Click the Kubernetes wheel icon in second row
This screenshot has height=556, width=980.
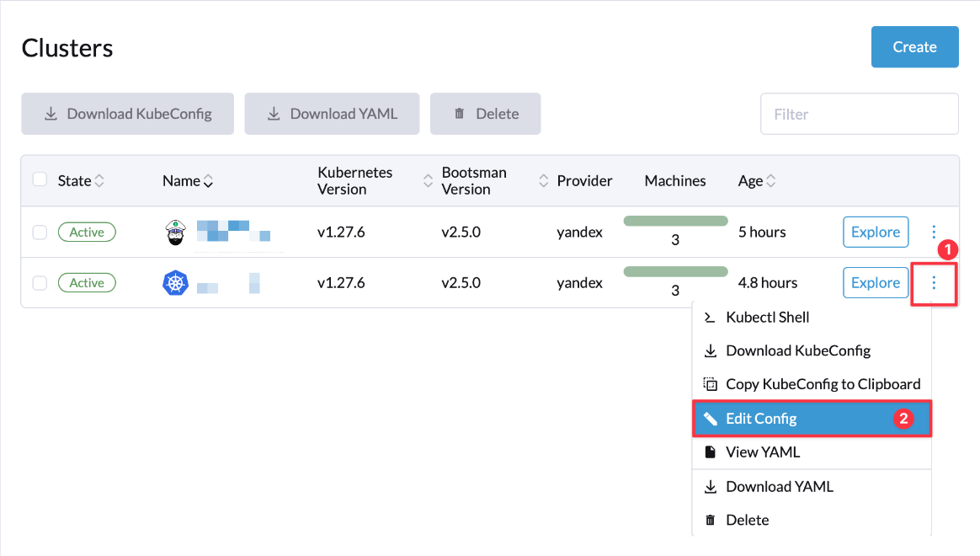pyautogui.click(x=175, y=283)
